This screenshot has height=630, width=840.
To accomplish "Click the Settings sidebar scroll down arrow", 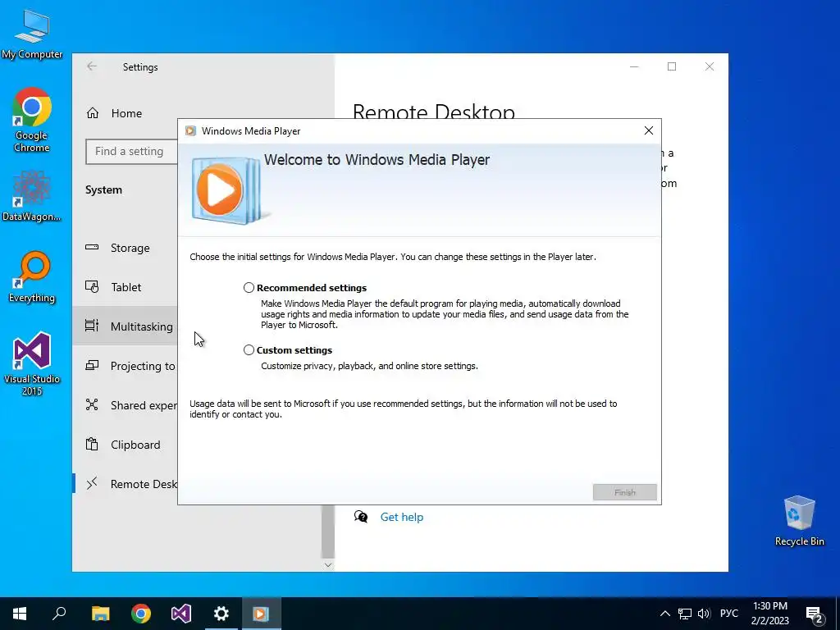I will (x=328, y=565).
